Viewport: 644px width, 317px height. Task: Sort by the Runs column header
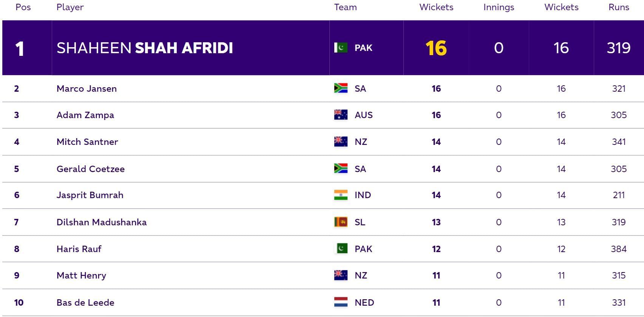619,7
